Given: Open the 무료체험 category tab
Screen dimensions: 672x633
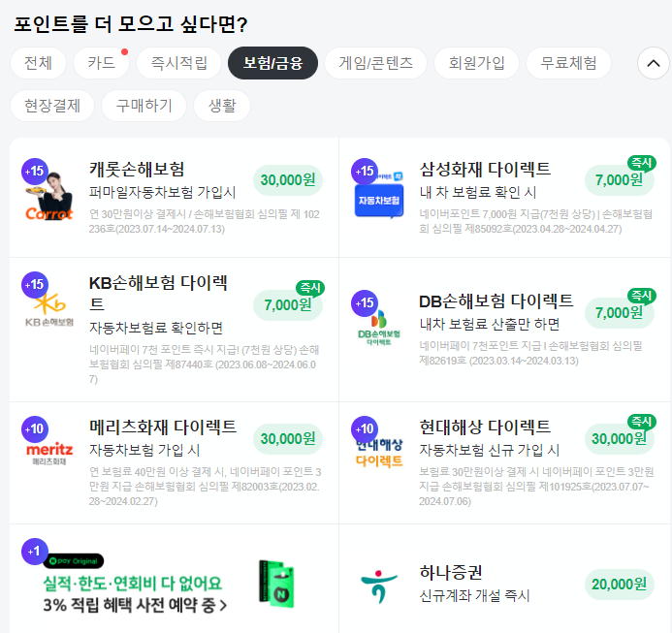Looking at the screenshot, I should [568, 63].
